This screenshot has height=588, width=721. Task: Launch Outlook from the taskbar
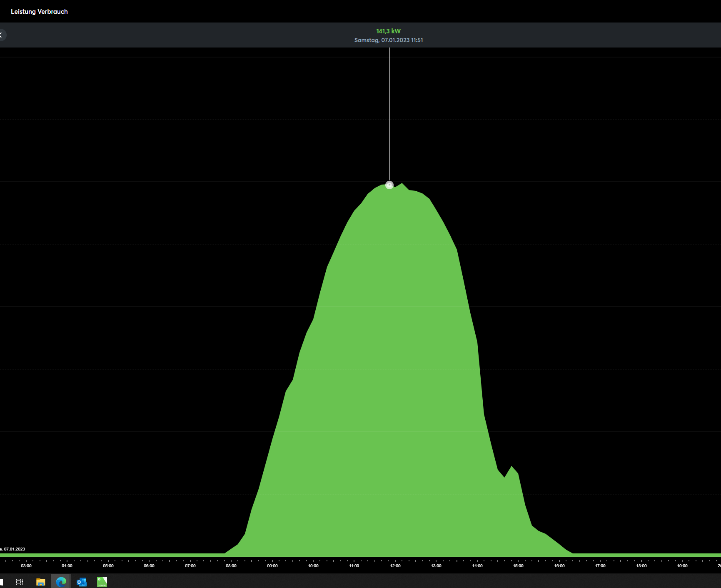tap(82, 582)
